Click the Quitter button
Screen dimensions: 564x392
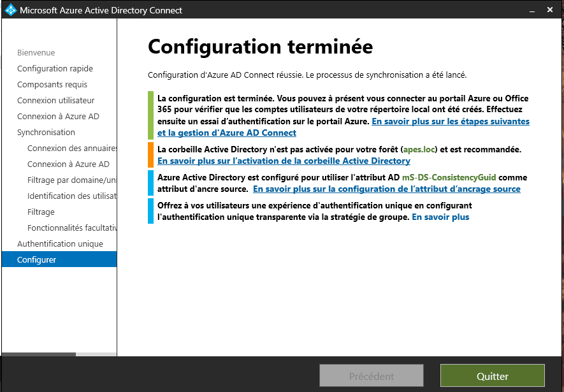pyautogui.click(x=492, y=376)
